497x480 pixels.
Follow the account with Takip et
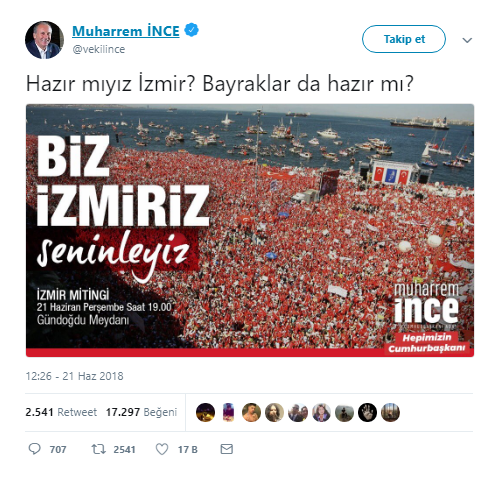[x=404, y=39]
